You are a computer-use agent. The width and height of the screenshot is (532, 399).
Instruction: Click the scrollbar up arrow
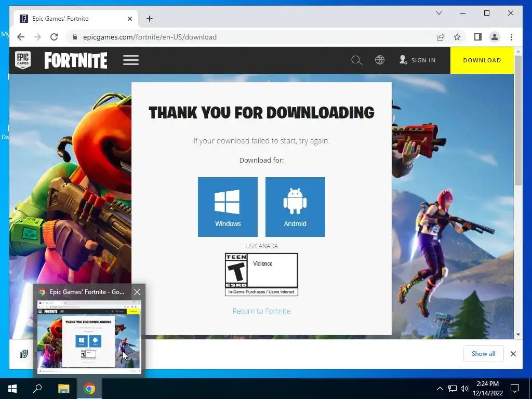click(518, 51)
